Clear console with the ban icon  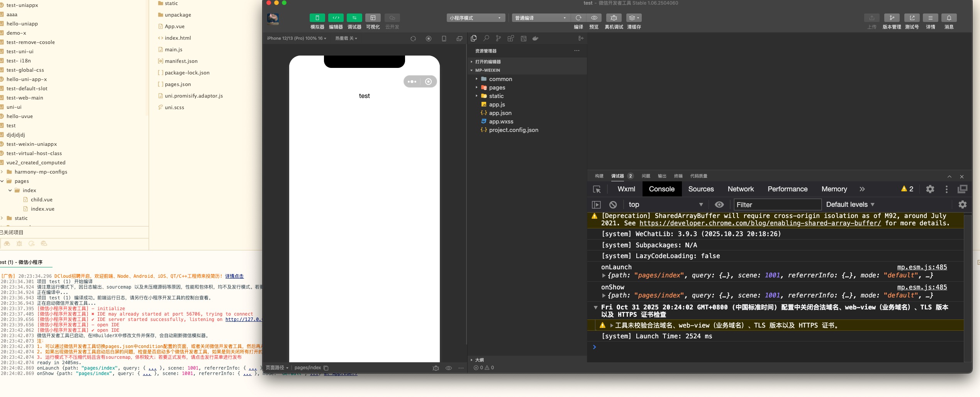pos(613,204)
